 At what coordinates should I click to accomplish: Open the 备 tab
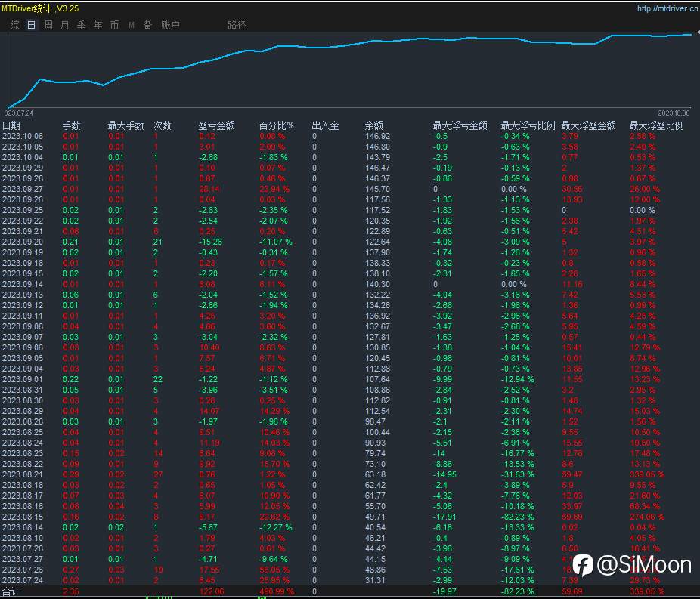pyautogui.click(x=147, y=25)
